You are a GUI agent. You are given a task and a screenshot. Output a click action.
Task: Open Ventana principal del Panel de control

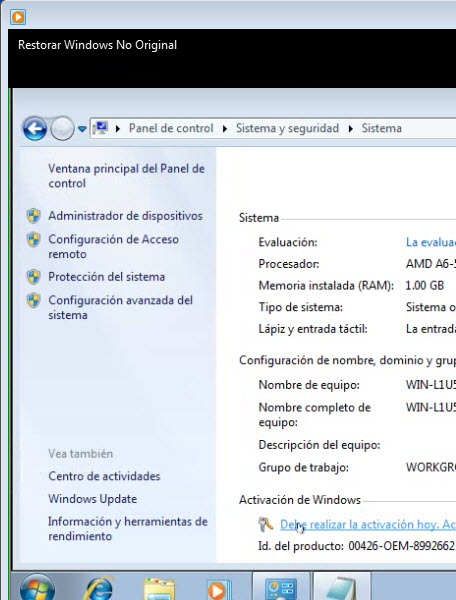126,176
